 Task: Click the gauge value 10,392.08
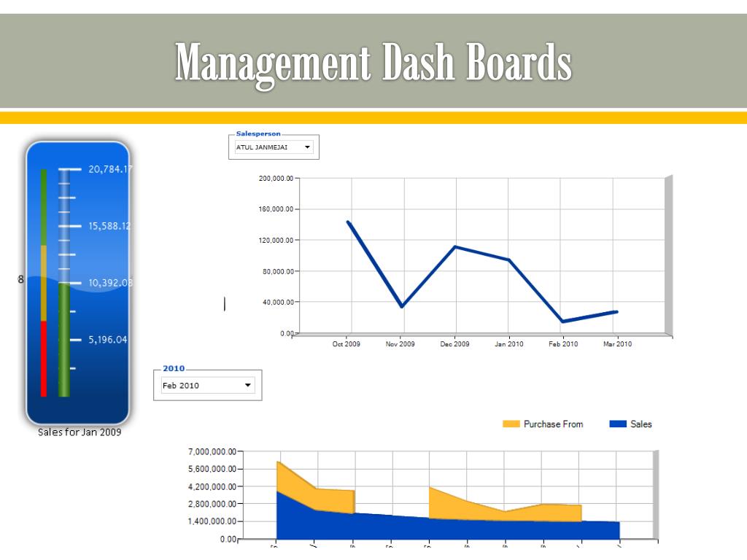tap(110, 283)
